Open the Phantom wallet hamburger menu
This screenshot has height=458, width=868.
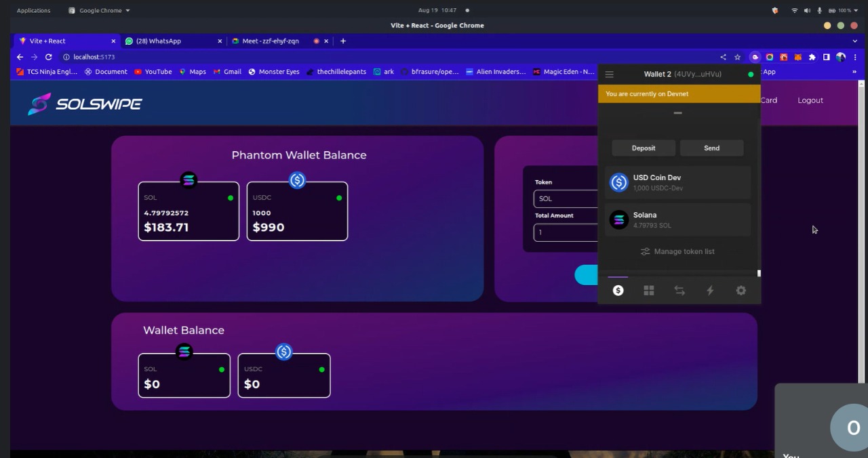(609, 75)
